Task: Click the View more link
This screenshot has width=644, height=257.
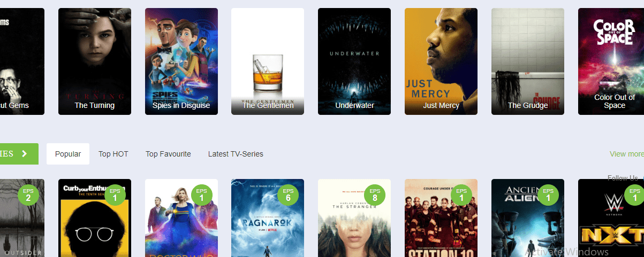Action: click(x=627, y=154)
